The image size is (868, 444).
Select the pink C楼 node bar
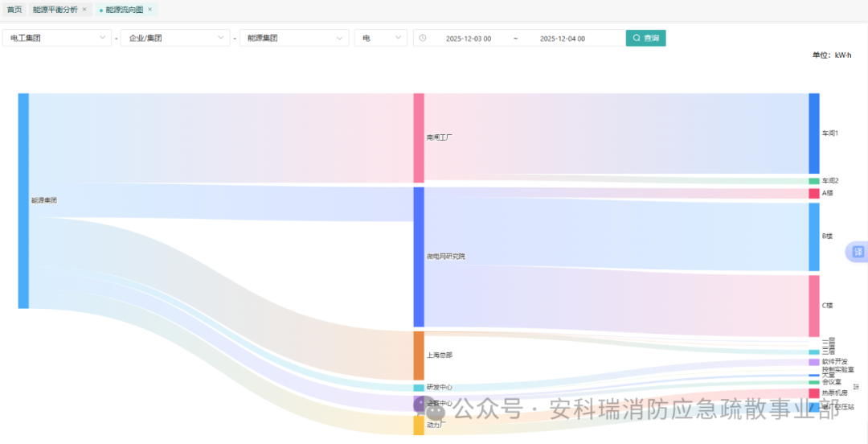click(x=813, y=306)
